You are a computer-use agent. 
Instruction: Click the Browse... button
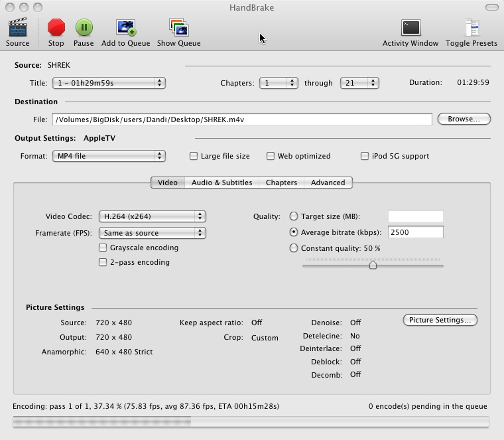tap(464, 119)
